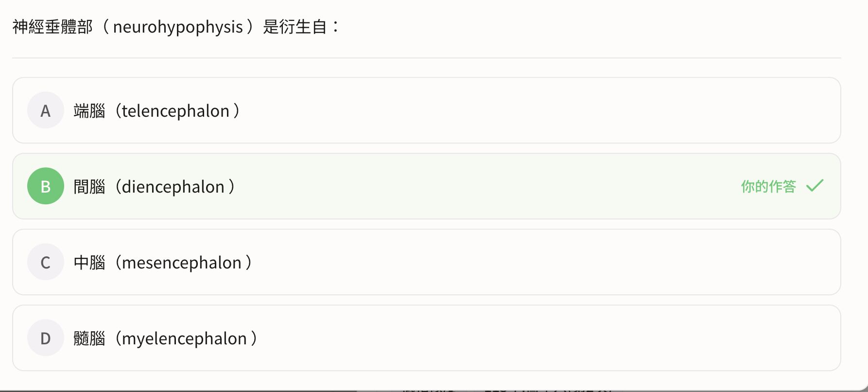This screenshot has width=868, height=392.
Task: Click 是衍生自 in the question
Action: (295, 27)
